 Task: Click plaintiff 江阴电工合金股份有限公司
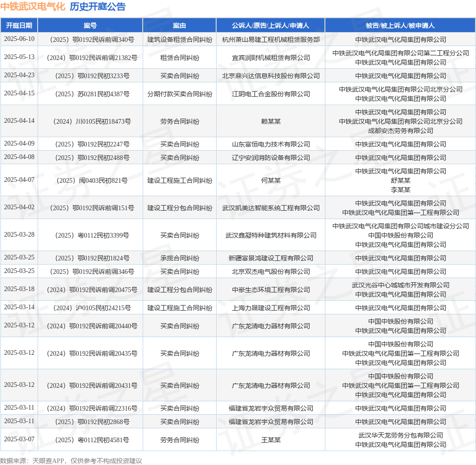[271, 94]
